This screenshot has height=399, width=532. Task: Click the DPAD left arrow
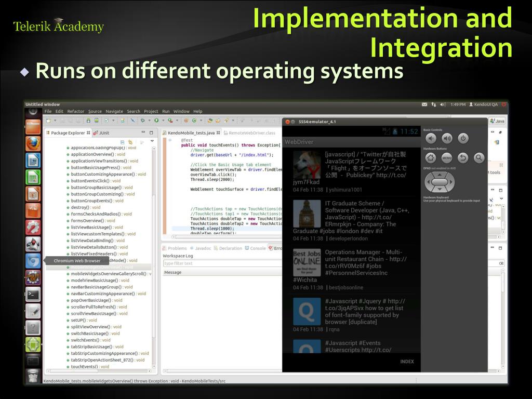coord(429,182)
